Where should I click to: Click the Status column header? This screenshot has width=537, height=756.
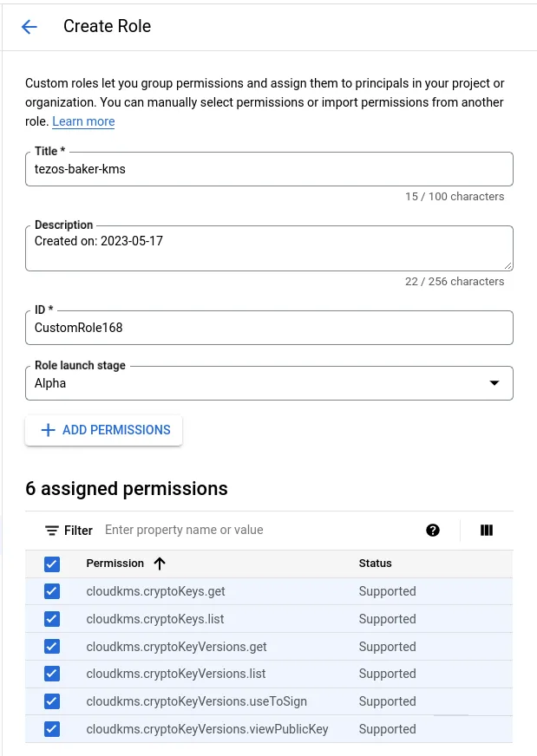(375, 564)
